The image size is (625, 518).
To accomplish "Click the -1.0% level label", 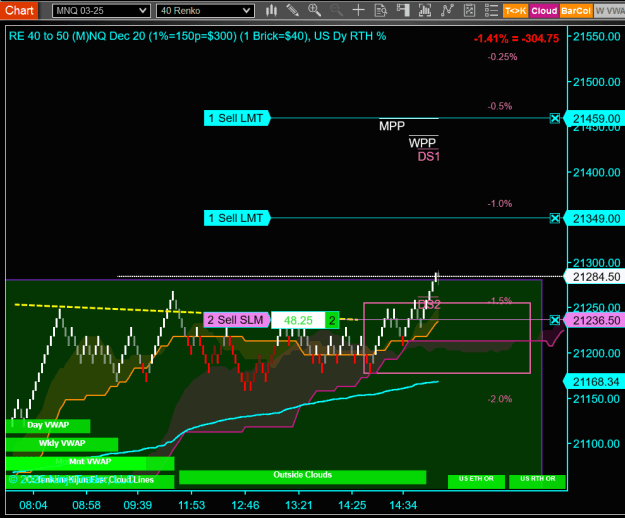I will click(x=500, y=204).
